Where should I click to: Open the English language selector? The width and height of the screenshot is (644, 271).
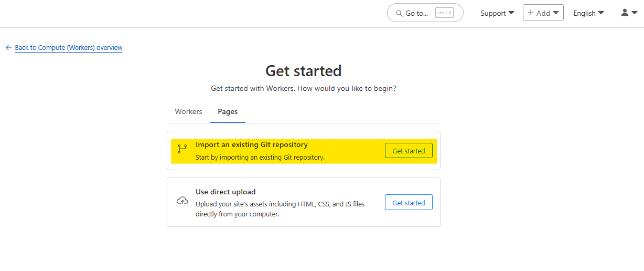click(588, 13)
